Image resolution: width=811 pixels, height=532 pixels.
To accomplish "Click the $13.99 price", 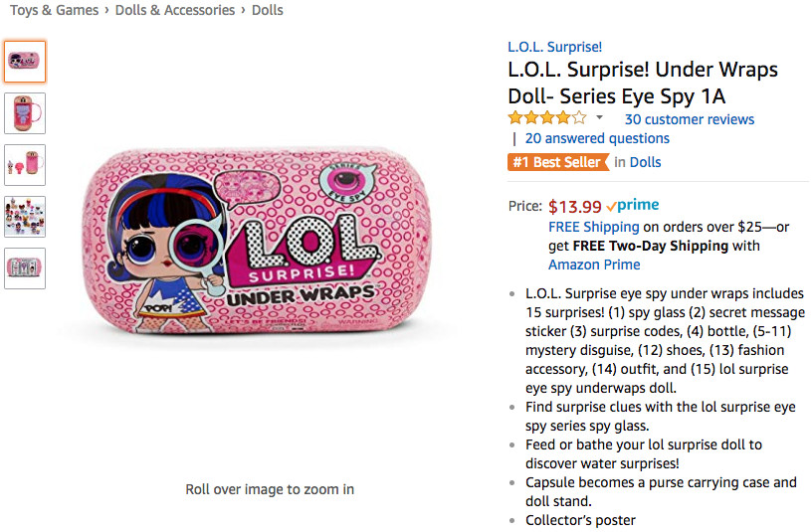I will 575,207.
